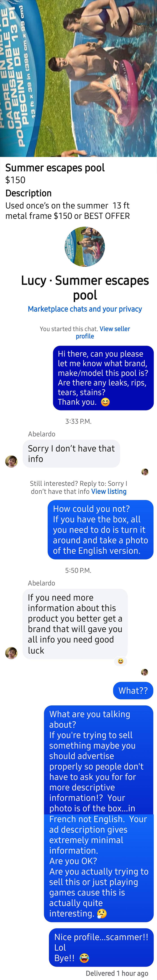Tap the smiling emoji after 'Thank you.'

105,402
